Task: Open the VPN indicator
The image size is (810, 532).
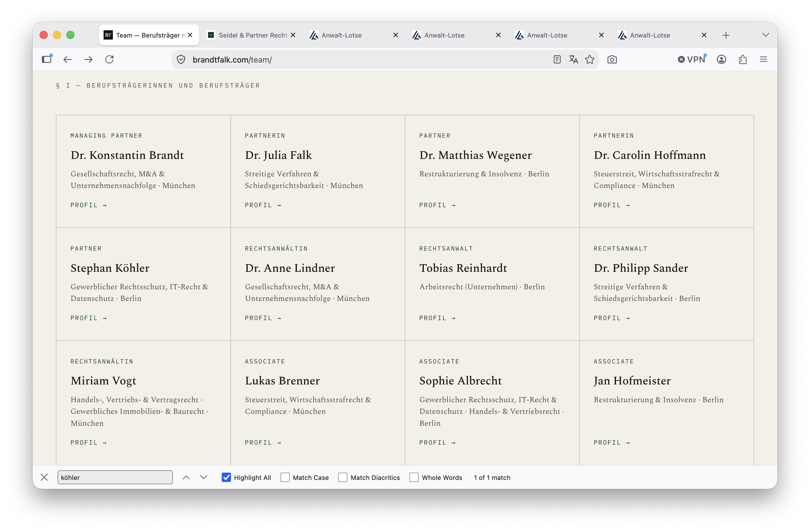Action: (692, 60)
